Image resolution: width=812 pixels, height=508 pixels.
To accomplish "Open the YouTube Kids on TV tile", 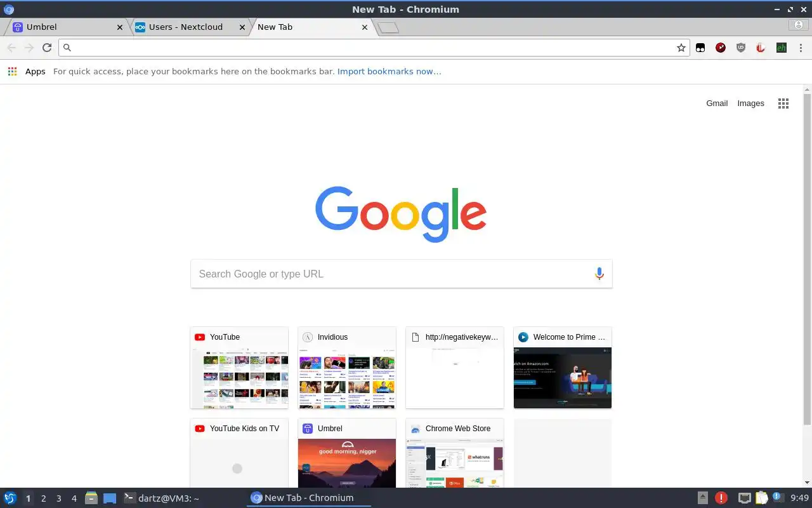I will (239, 453).
